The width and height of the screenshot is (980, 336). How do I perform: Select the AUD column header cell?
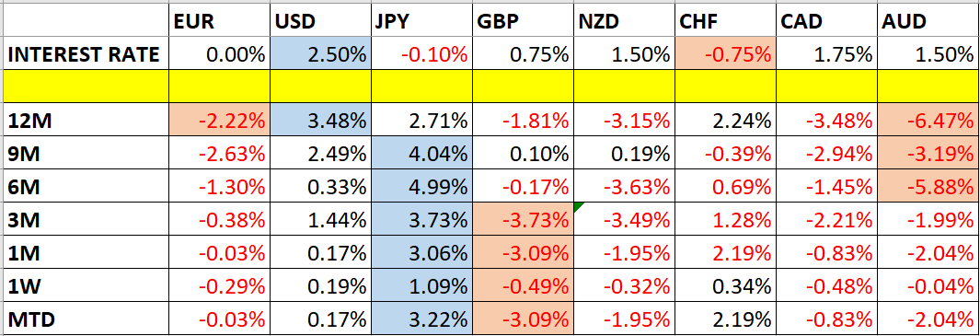pyautogui.click(x=928, y=20)
